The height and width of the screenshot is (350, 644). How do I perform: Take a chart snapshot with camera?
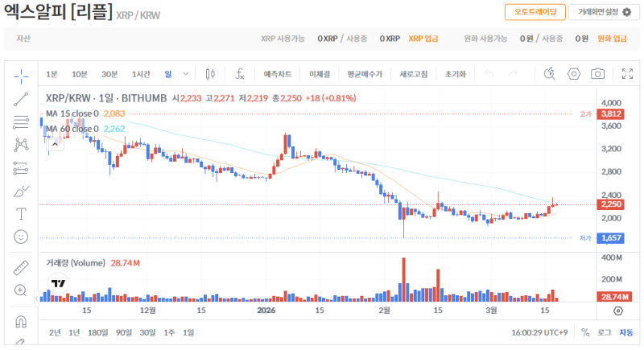pos(597,74)
